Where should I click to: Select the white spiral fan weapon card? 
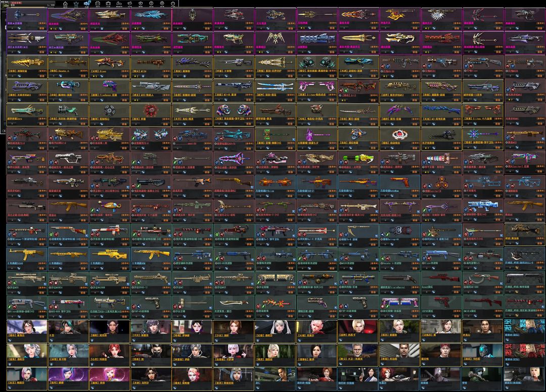click(441, 19)
